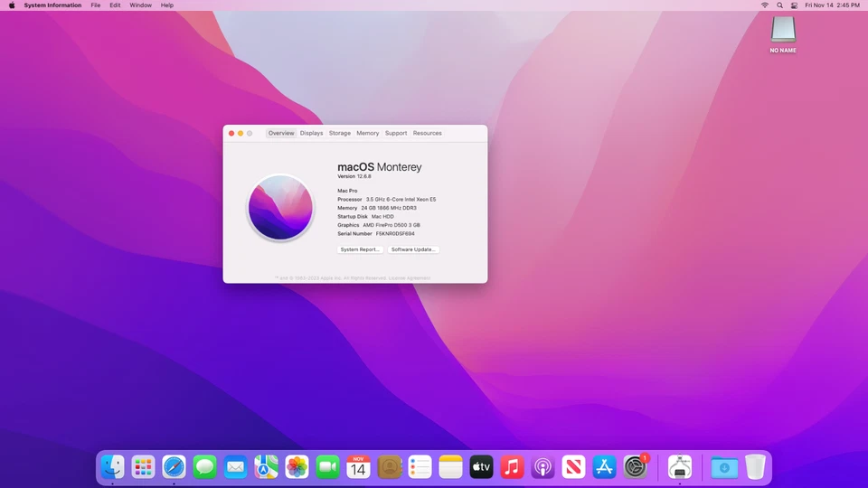Viewport: 868px width, 488px height.
Task: Open System Preferences with badge
Action: (x=635, y=467)
